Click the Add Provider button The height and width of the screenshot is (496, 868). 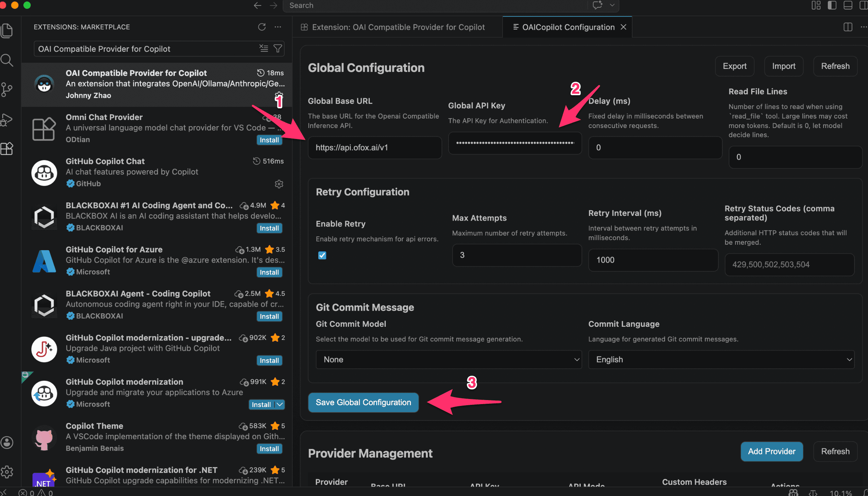(x=771, y=451)
